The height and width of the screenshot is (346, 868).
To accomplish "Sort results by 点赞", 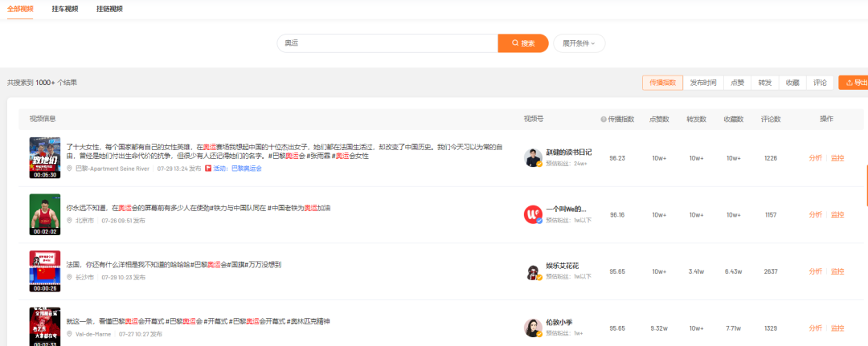I will coord(737,83).
